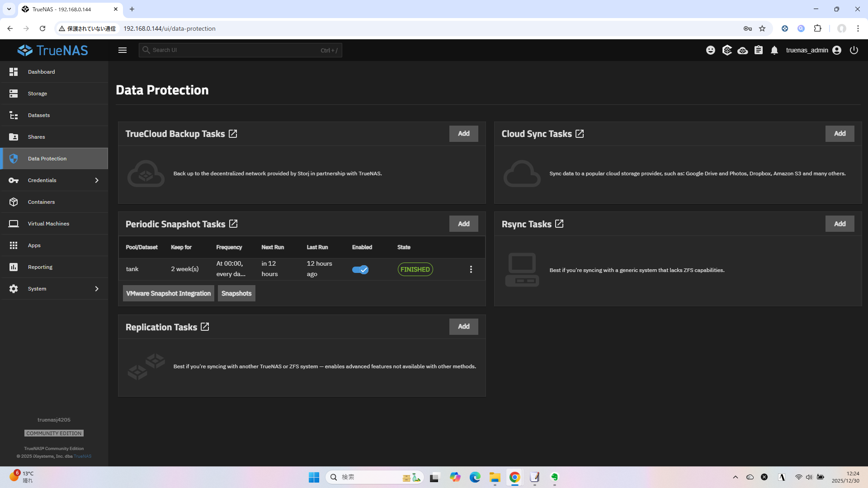Toggle the sidebar hamburger menu
This screenshot has height=488, width=868.
pyautogui.click(x=123, y=50)
